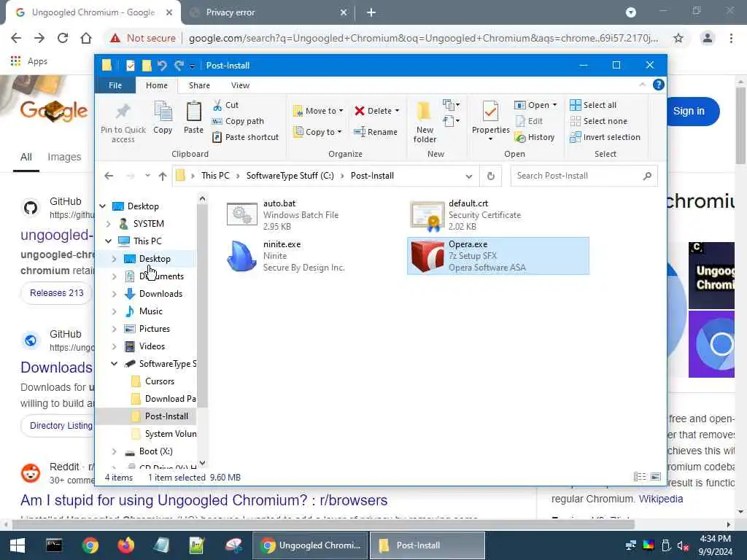The height and width of the screenshot is (560, 747).
Task: Switch to View ribbon tab
Action: pyautogui.click(x=240, y=85)
